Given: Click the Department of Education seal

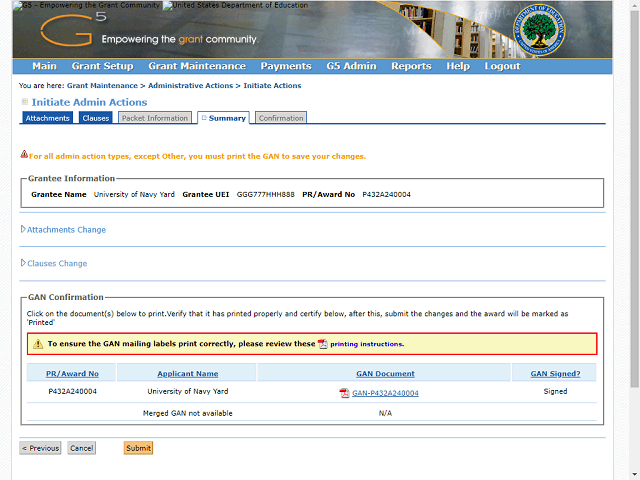Looking at the screenshot, I should (539, 30).
